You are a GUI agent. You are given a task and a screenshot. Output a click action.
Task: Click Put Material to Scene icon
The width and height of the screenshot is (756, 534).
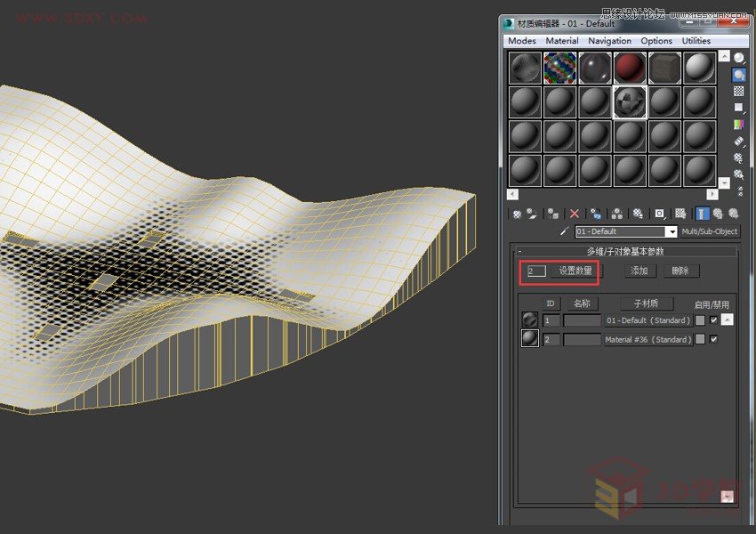pos(532,214)
